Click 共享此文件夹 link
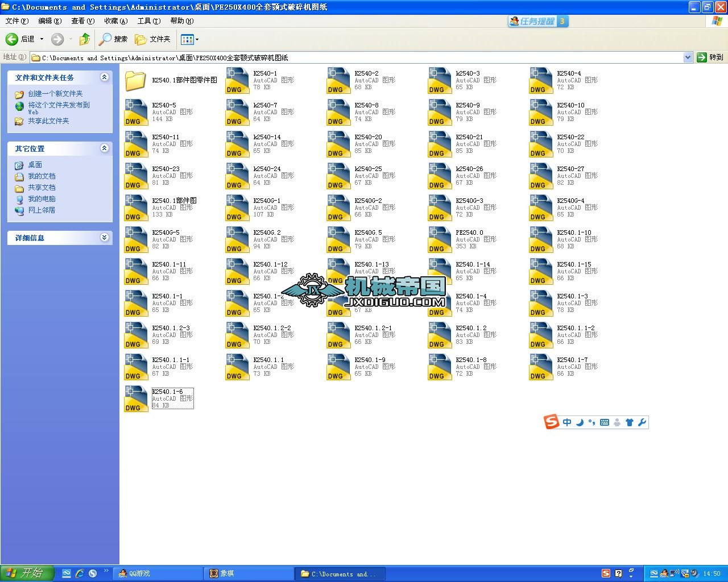This screenshot has height=582, width=728. click(48, 121)
